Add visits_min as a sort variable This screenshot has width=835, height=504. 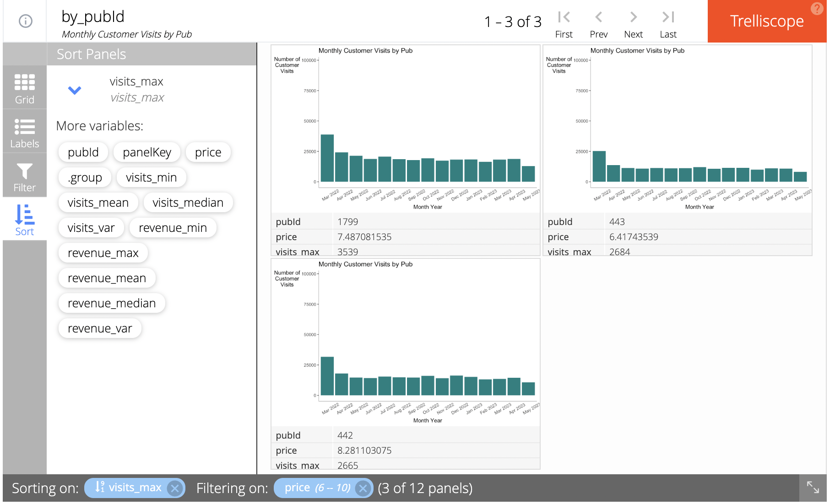pos(152,177)
